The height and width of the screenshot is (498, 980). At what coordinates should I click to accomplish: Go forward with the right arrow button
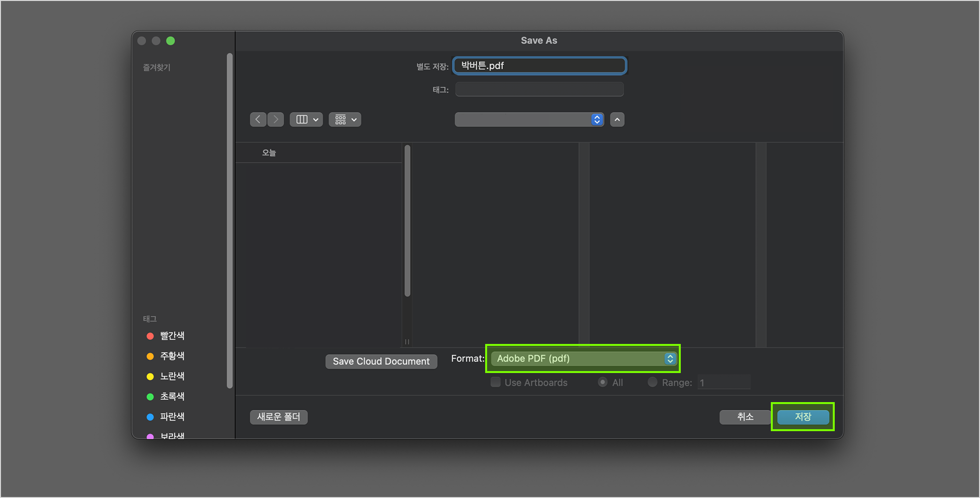pyautogui.click(x=276, y=120)
